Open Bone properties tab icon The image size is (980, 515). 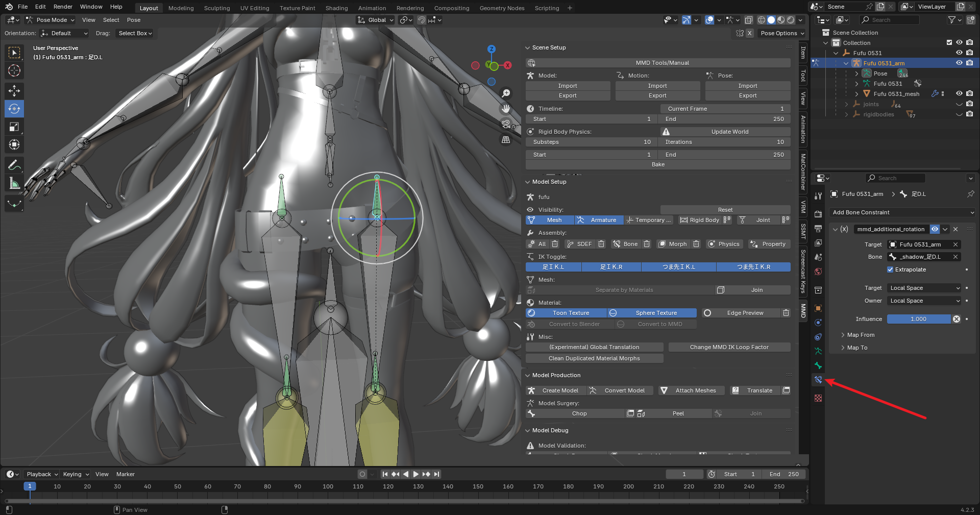tap(818, 365)
